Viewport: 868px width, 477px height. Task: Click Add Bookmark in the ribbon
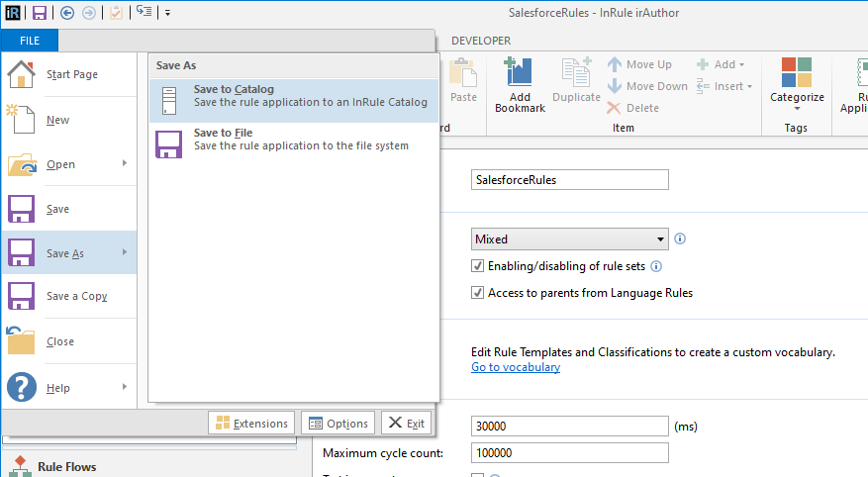click(x=520, y=85)
